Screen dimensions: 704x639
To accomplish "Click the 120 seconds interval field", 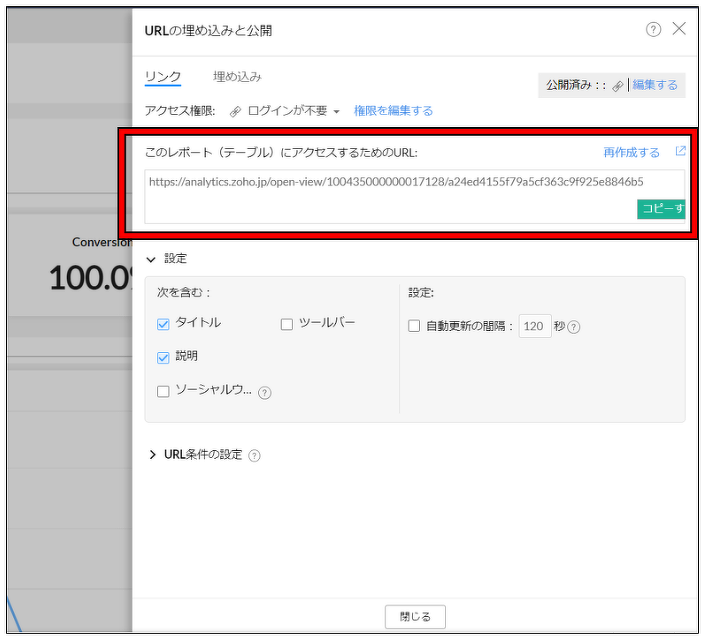I will point(535,326).
